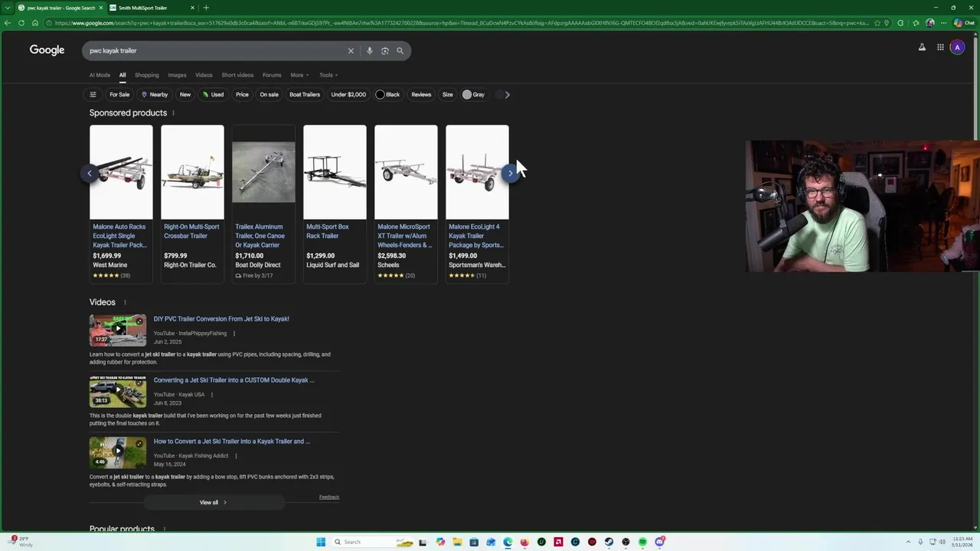
Task: Switch to Shopping results tab
Action: 147,75
